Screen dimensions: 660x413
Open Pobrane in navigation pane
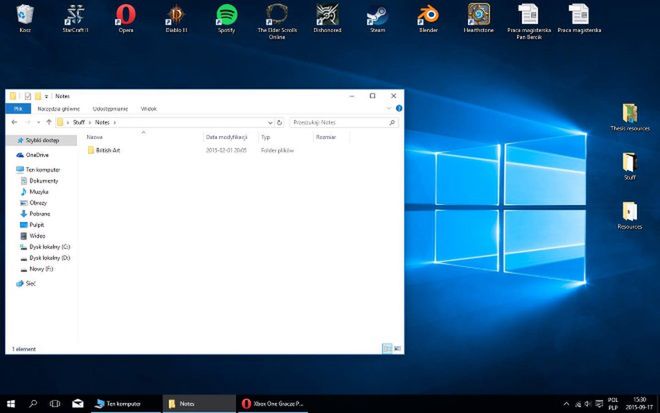point(40,214)
